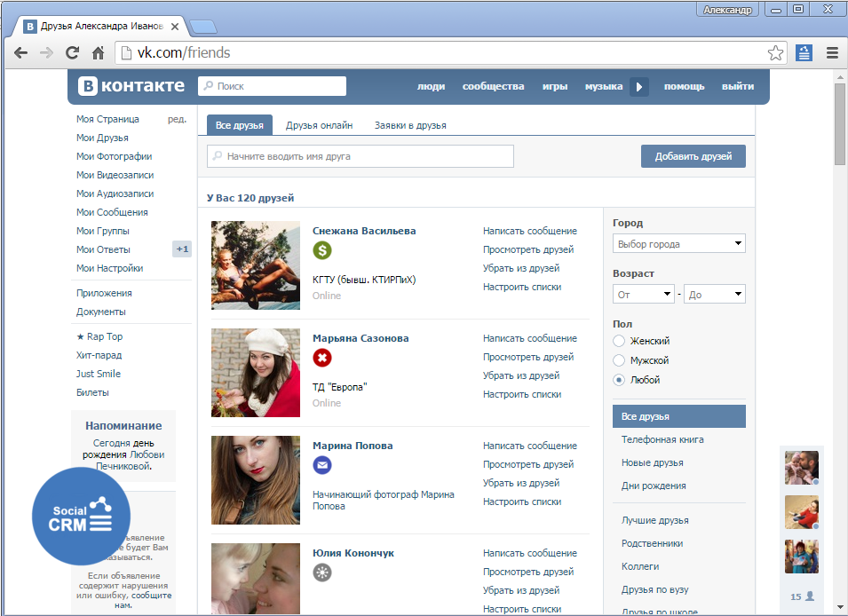The image size is (848, 616).
Task: Click the ВКонтакте logo
Action: 131,85
